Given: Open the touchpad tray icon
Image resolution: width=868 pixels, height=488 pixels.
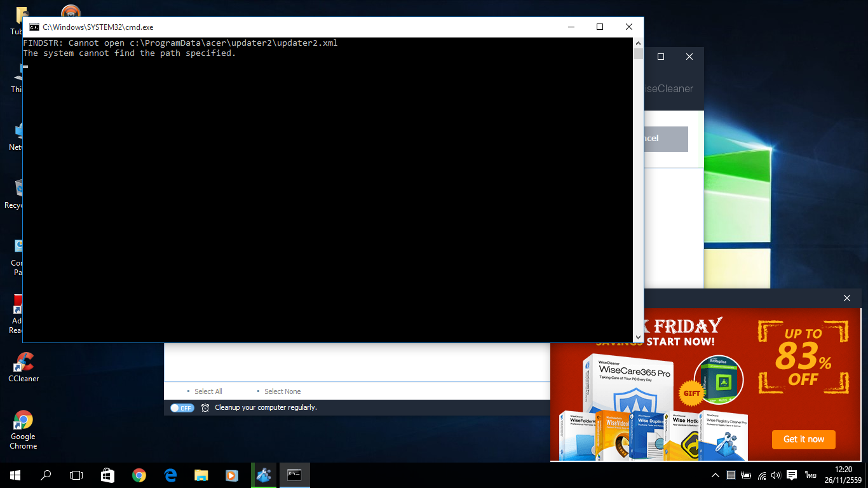Looking at the screenshot, I should [x=731, y=475].
